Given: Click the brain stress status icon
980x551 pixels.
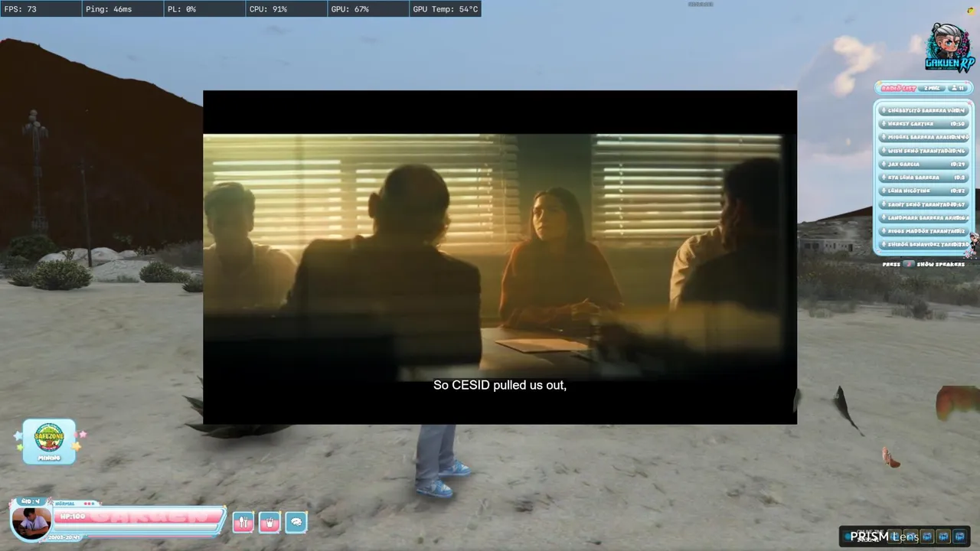Looking at the screenshot, I should click(x=296, y=523).
